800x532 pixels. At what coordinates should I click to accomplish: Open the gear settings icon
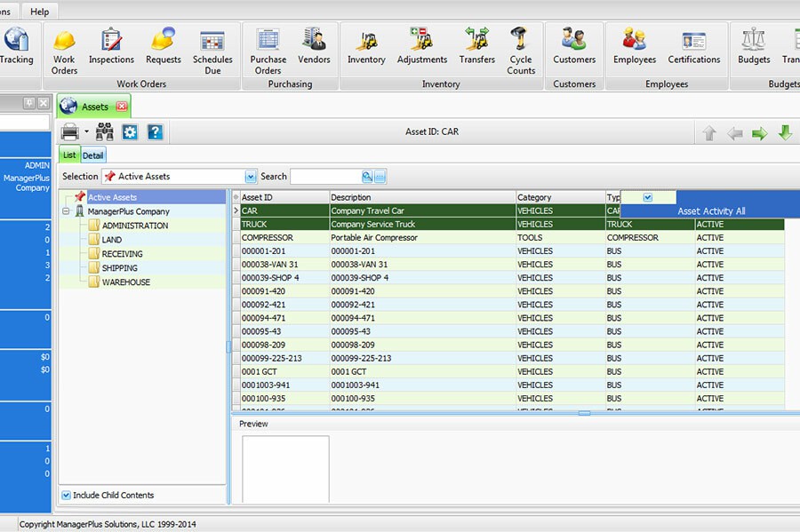[128, 131]
